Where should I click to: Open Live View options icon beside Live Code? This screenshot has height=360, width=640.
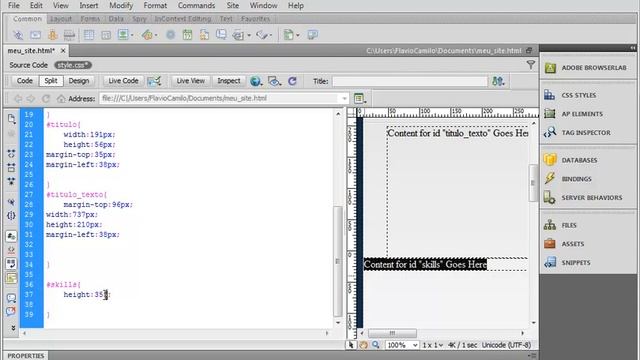coord(154,81)
